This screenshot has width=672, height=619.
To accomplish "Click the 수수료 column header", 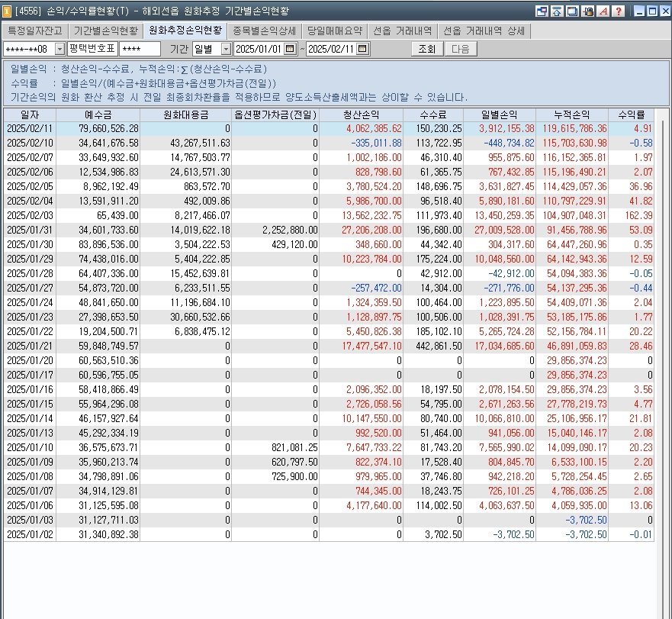I will 433,115.
